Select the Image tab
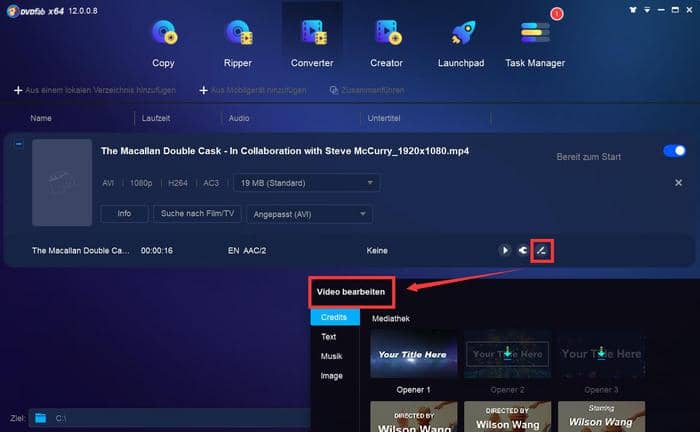 coord(332,376)
